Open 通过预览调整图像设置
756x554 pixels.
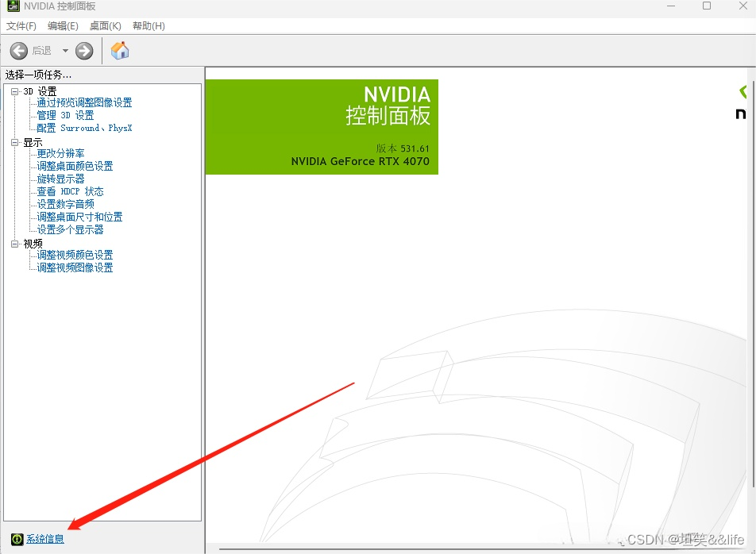[x=84, y=102]
